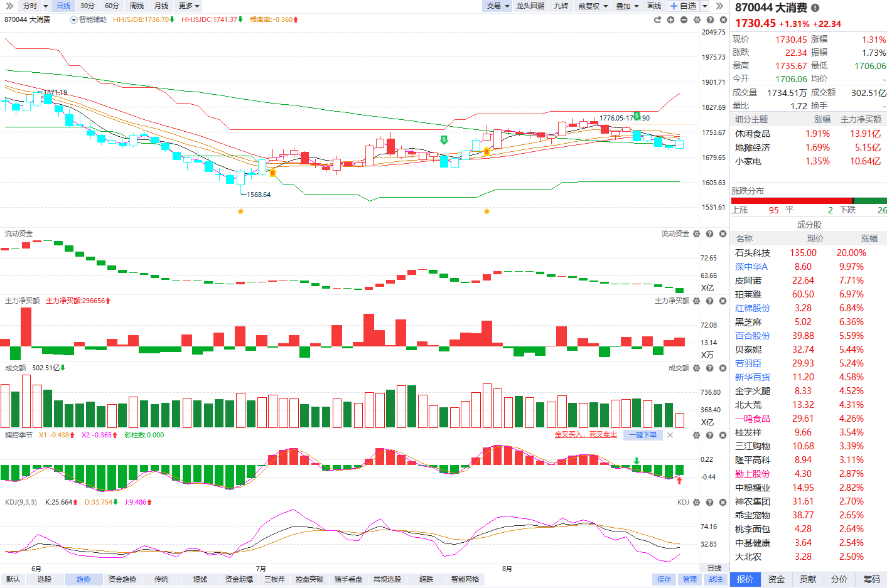Open 成交额 panel settings gear
887x588 pixels.
(x=696, y=368)
